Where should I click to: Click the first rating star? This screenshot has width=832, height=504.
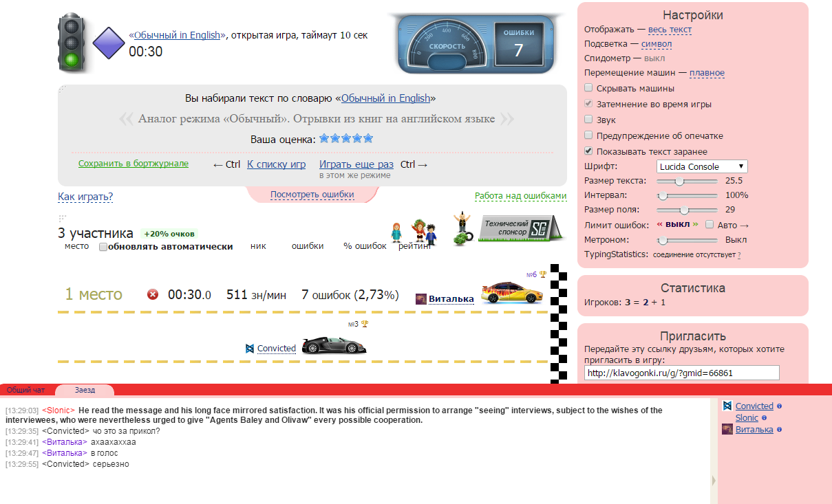tap(324, 138)
